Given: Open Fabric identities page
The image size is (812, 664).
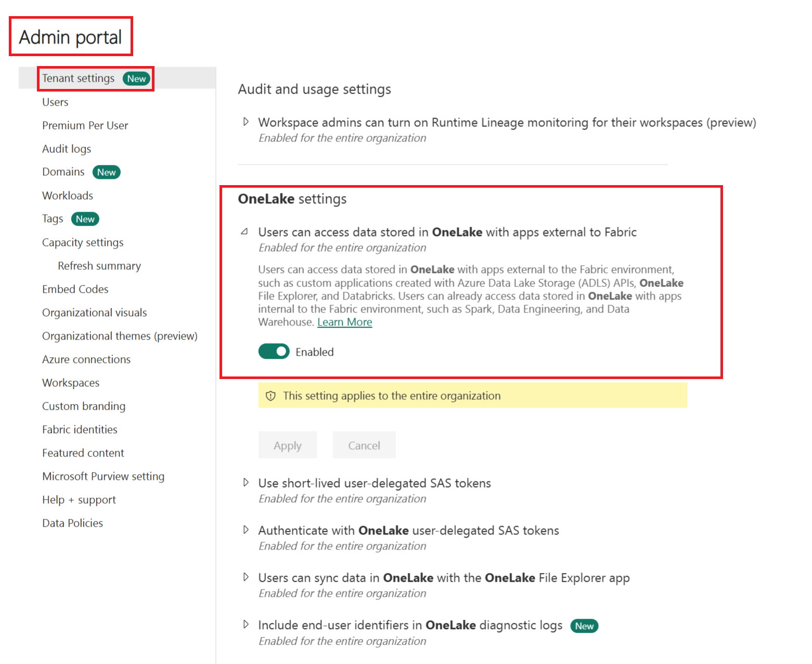Looking at the screenshot, I should tap(80, 429).
